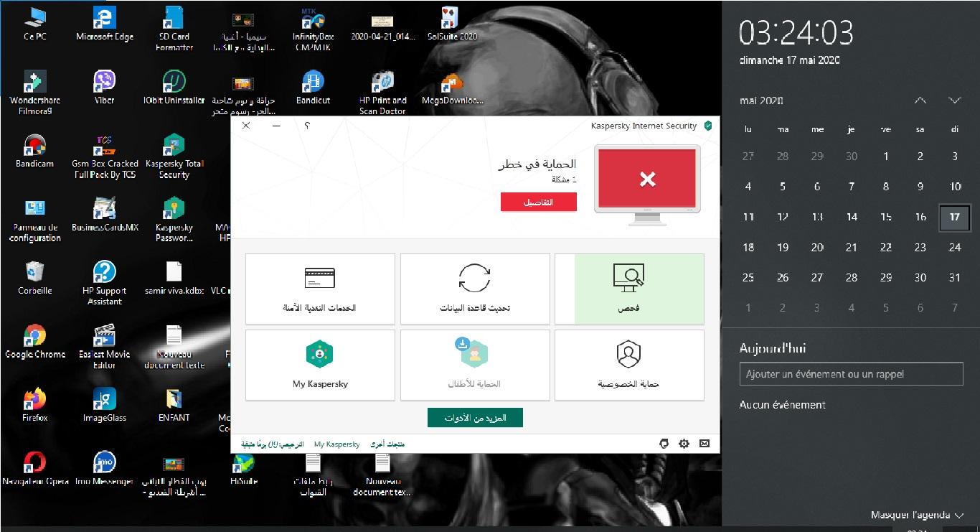
Task: Open SD Card Formatter desktop icon
Action: point(174,29)
